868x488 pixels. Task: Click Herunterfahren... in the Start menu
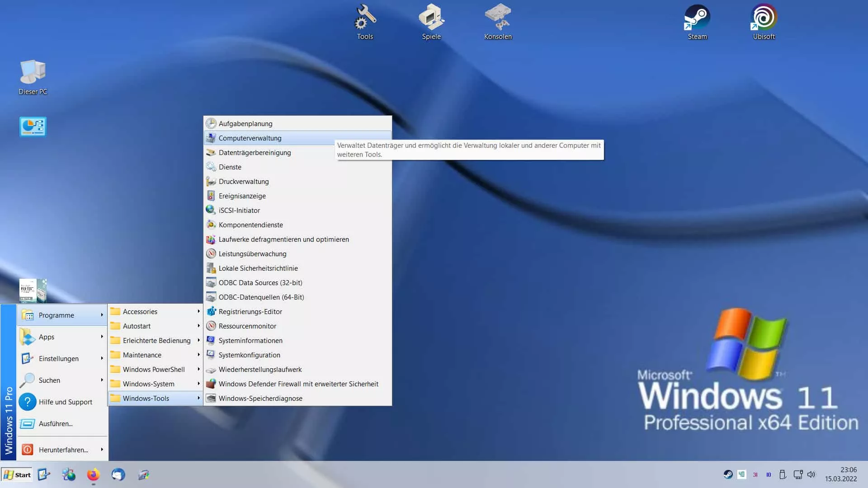pyautogui.click(x=62, y=450)
